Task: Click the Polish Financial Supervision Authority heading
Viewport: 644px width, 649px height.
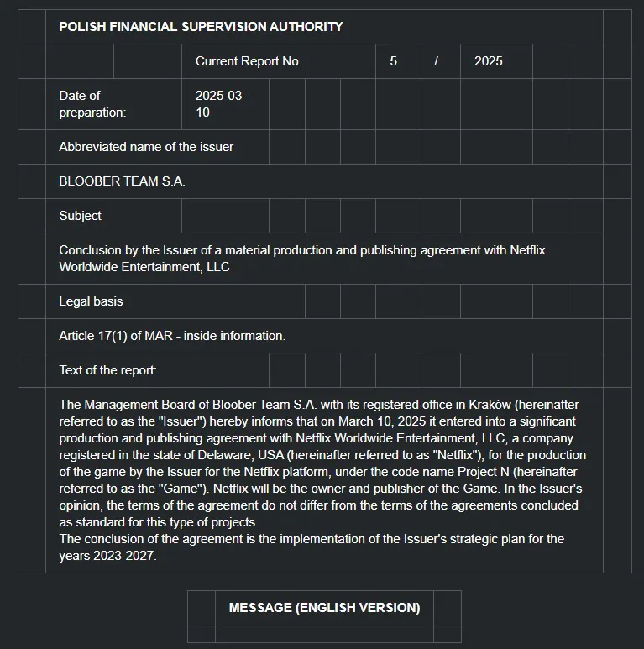Action: pyautogui.click(x=201, y=27)
